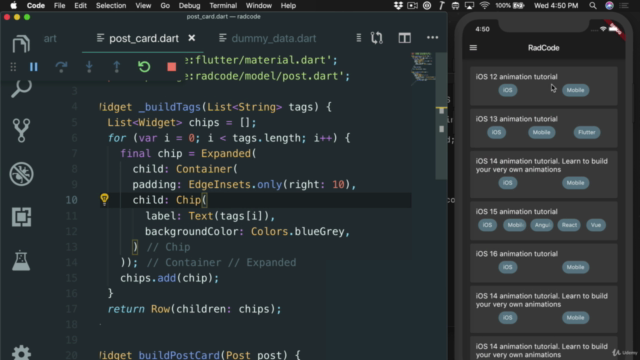Click Step Over debug button
640x360 pixels.
pos(61,67)
